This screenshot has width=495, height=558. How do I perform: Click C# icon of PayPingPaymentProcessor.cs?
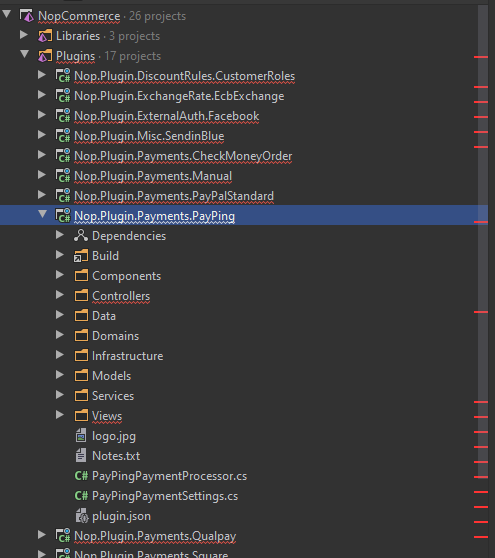pos(81,476)
